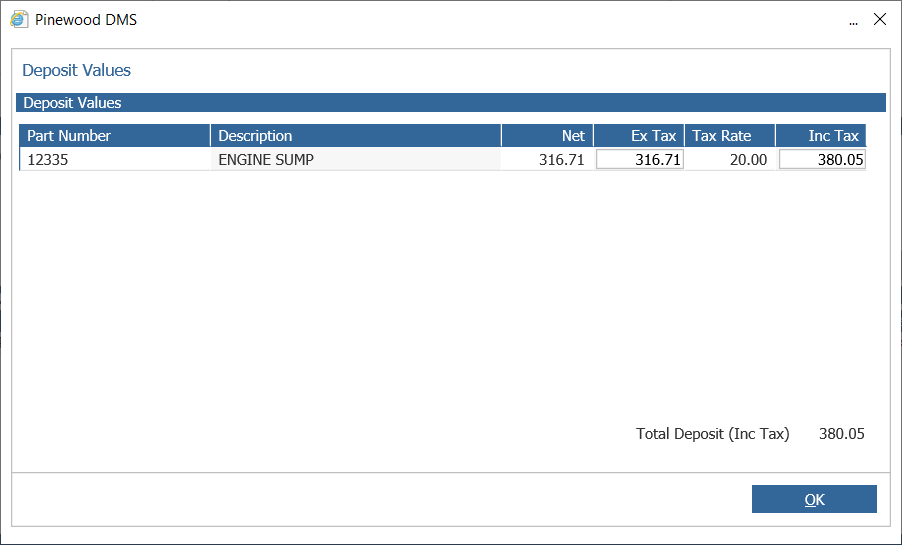Screen dimensions: 902x545
Task: Edit the Ex Tax field showing 316.71
Action: click(640, 159)
